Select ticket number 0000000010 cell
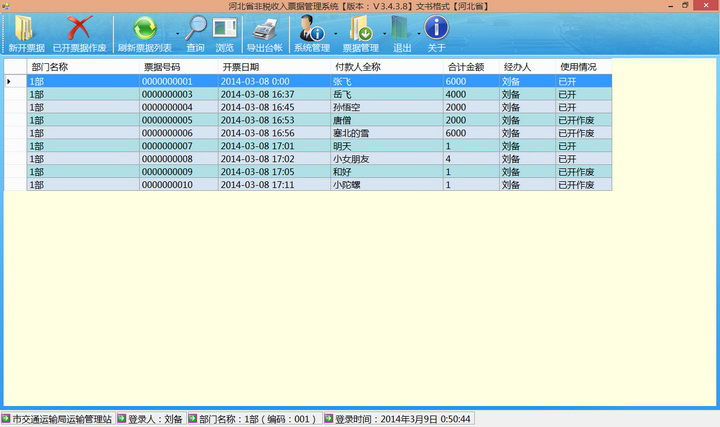This screenshot has width=720, height=427. (x=179, y=185)
